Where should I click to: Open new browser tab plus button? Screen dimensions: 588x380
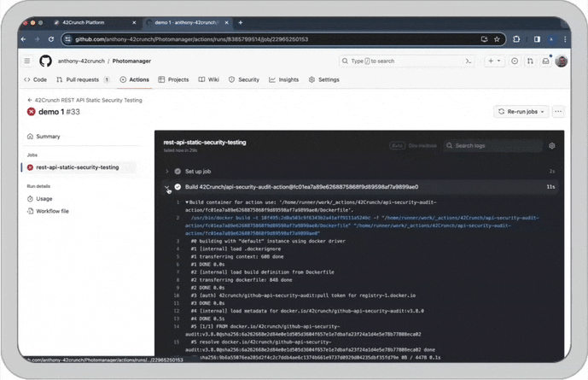[241, 22]
